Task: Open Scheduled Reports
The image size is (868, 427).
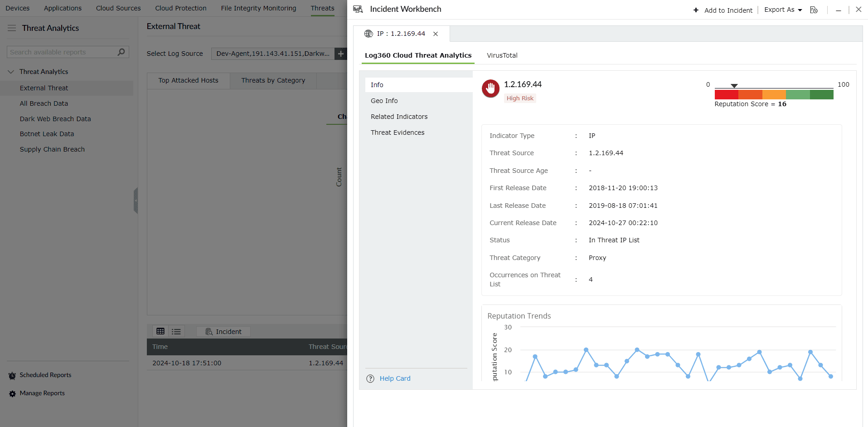Action: pos(45,375)
